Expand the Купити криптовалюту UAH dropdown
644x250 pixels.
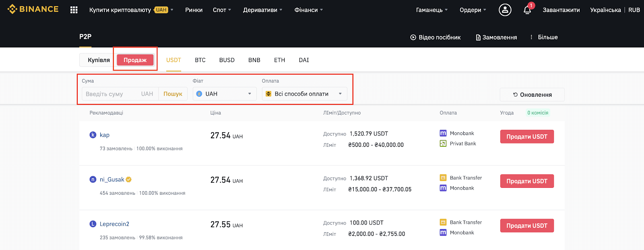(131, 10)
